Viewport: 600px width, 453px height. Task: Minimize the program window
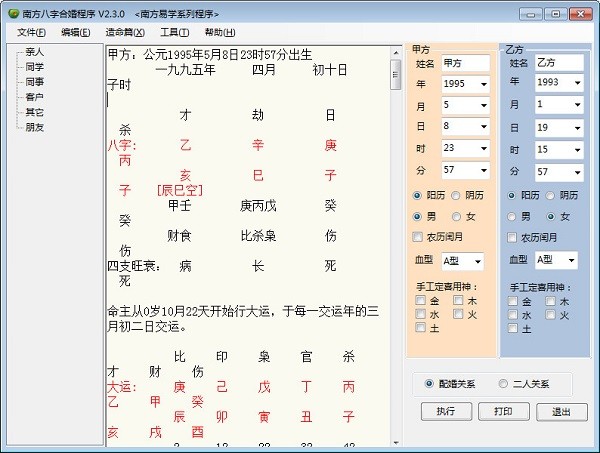pyautogui.click(x=530, y=14)
